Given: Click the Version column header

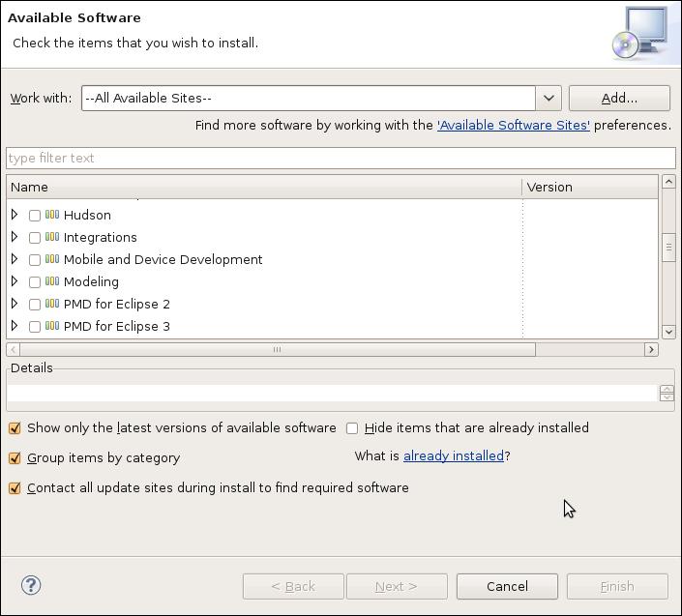Looking at the screenshot, I should coord(590,187).
